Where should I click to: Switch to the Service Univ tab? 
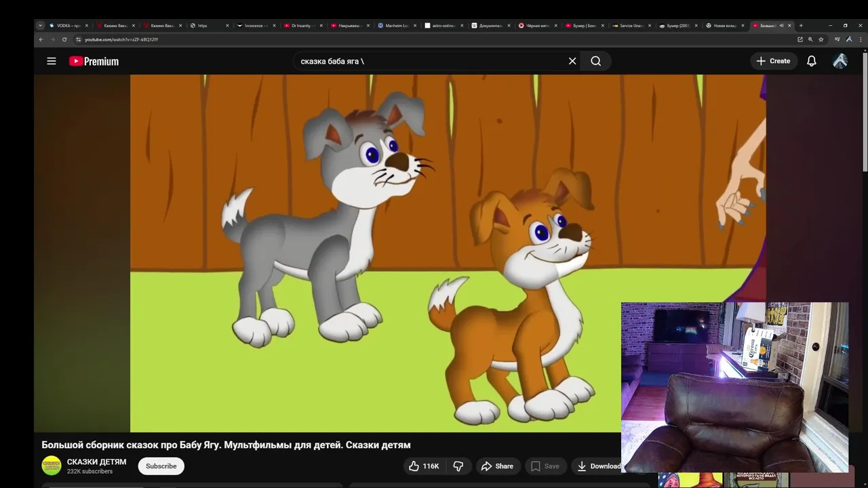632,26
